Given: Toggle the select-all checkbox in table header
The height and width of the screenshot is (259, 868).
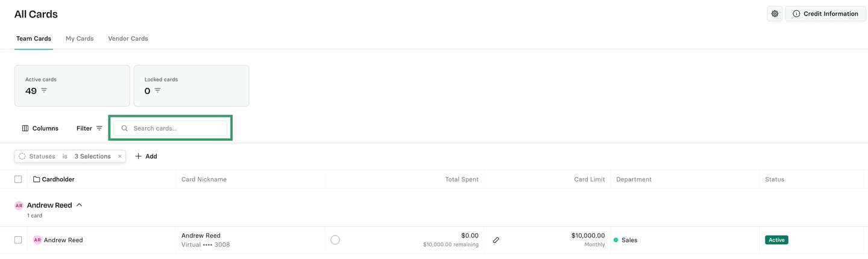Looking at the screenshot, I should pyautogui.click(x=18, y=179).
